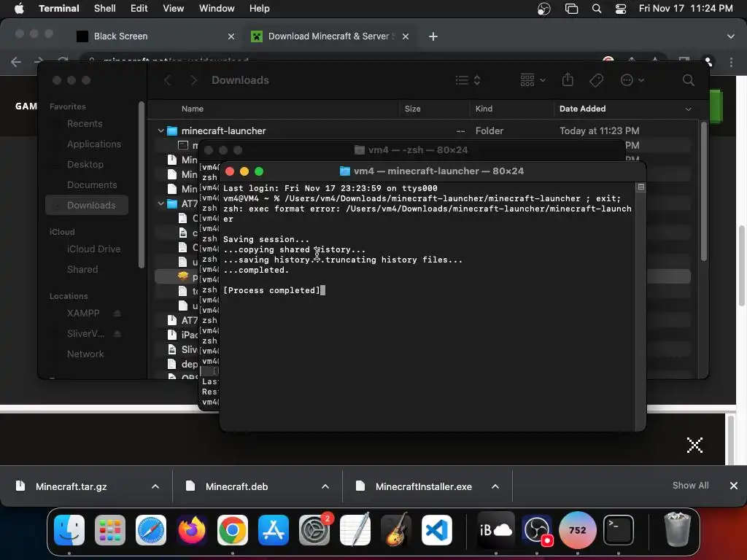Viewport: 747px width, 560px height.
Task: Launch GarageBand from the Dock
Action: pos(396,530)
